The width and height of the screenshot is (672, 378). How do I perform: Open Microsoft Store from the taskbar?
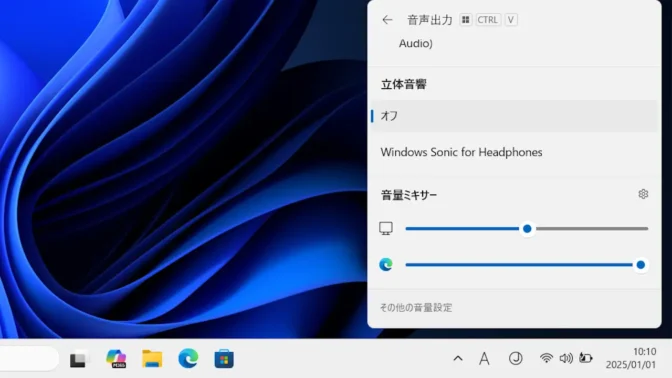pyautogui.click(x=224, y=359)
